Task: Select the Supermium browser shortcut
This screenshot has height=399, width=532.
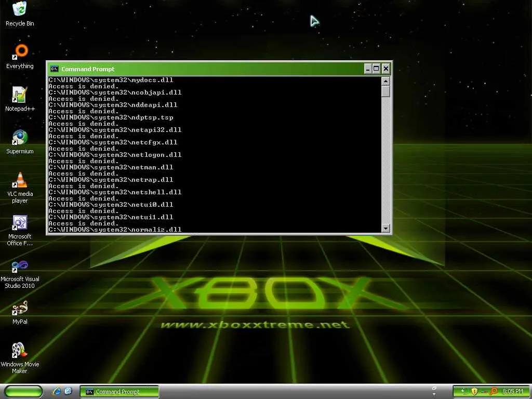Action: [x=20, y=142]
